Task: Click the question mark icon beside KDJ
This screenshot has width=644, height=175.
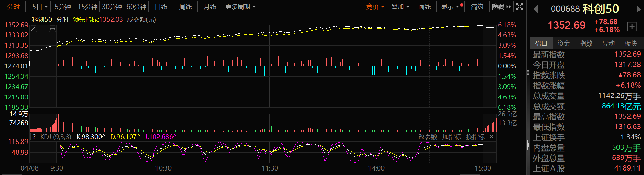Action: point(34,137)
